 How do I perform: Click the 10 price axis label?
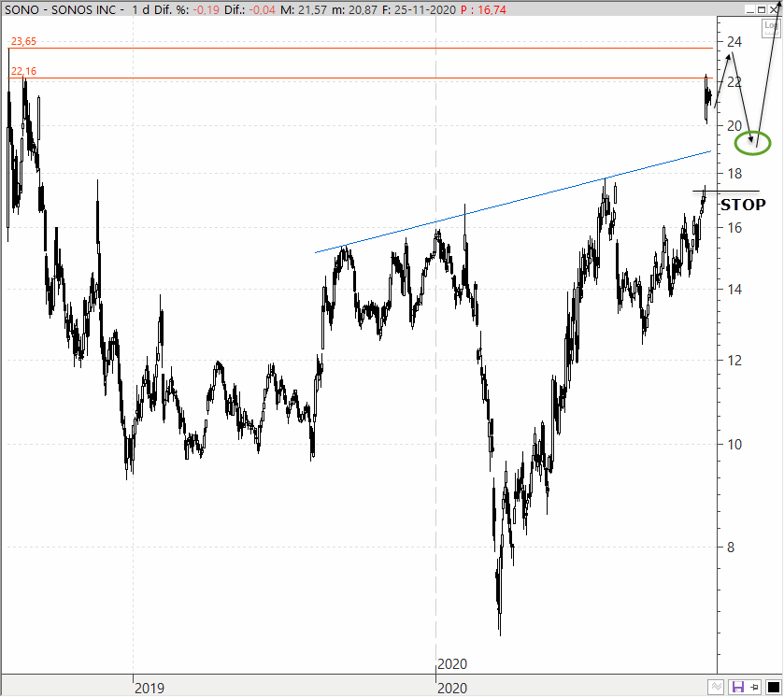(x=734, y=445)
